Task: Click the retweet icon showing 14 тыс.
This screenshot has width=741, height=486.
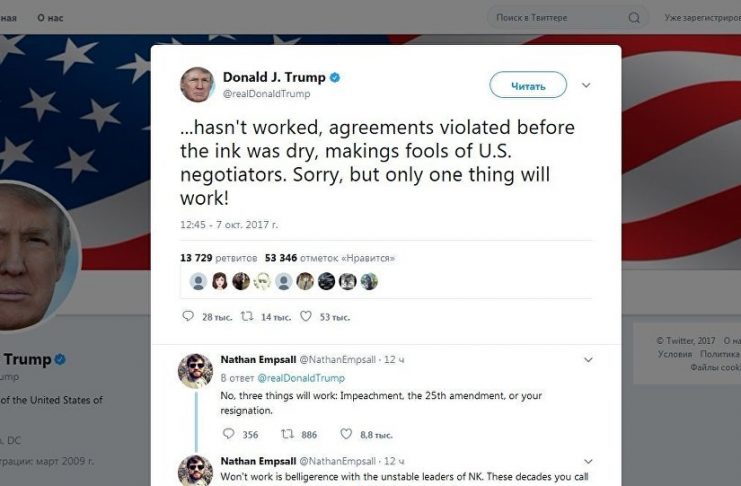Action: 247,316
